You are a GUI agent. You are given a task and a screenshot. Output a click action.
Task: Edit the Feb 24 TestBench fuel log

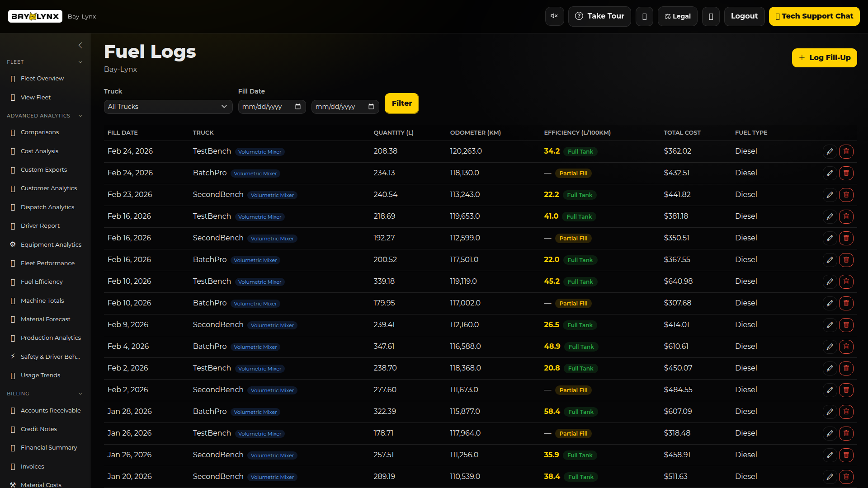[830, 151]
